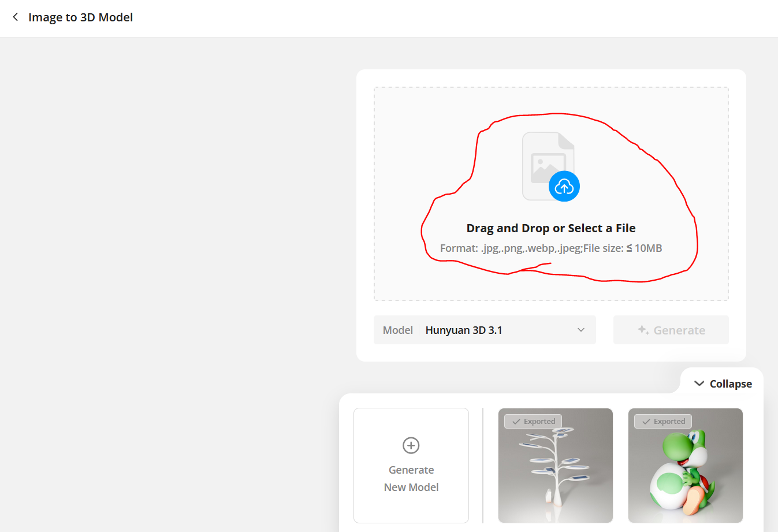This screenshot has height=532, width=778.
Task: Click the plus circle icon in Generate New Model
Action: [x=411, y=445]
